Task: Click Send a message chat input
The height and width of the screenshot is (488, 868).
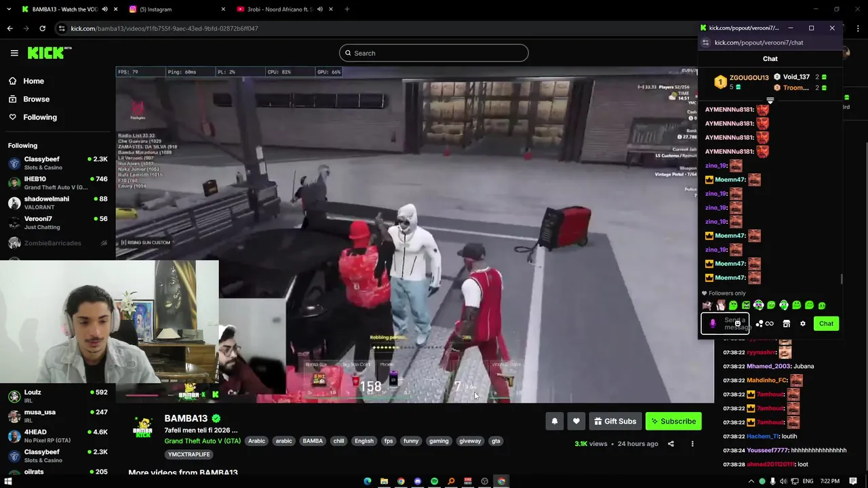Action: pyautogui.click(x=725, y=323)
